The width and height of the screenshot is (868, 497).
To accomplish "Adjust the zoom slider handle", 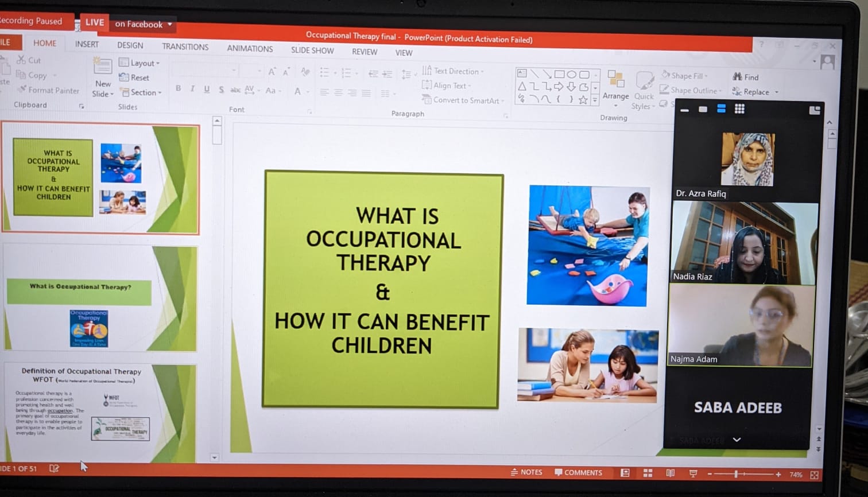I will [x=735, y=474].
